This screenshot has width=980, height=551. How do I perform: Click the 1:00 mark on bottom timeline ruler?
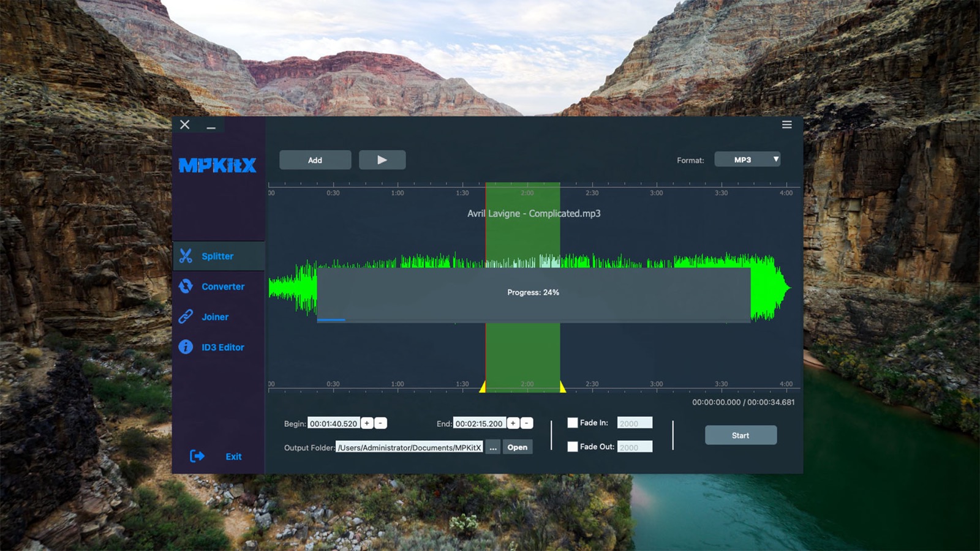[398, 384]
